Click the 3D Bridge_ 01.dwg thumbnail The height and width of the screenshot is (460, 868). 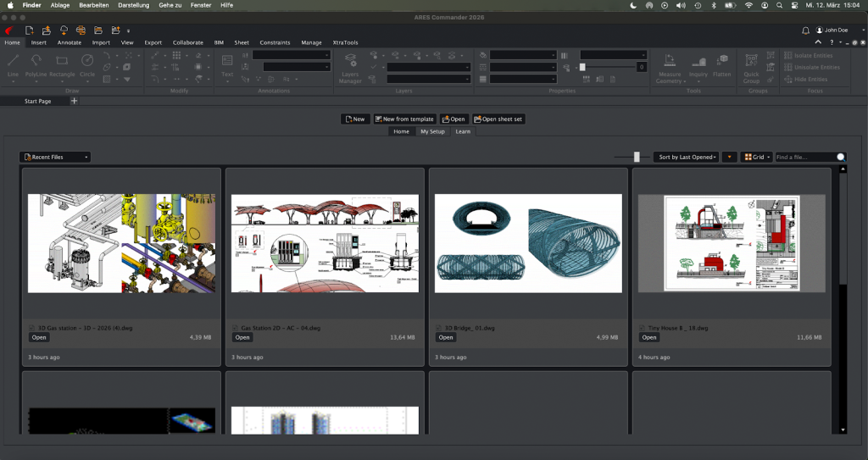[x=528, y=243]
